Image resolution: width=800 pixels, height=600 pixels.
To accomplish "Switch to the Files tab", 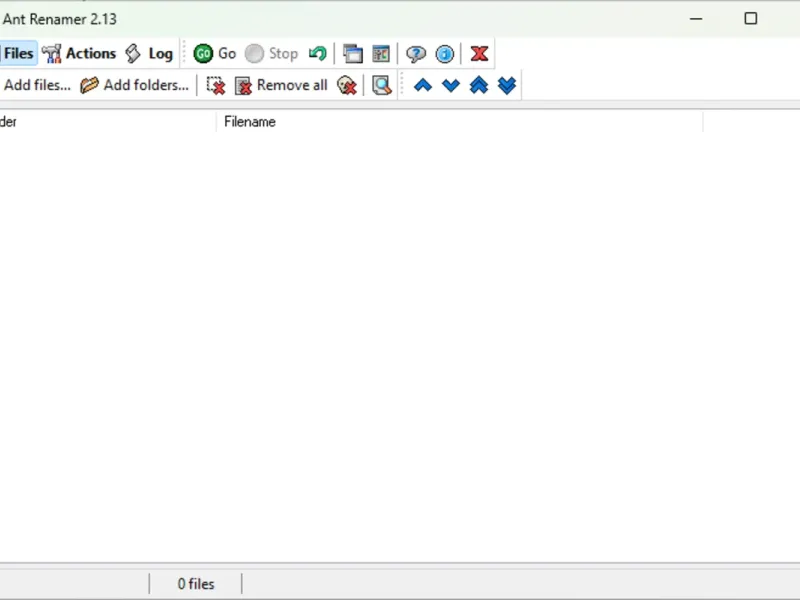I will coord(18,54).
